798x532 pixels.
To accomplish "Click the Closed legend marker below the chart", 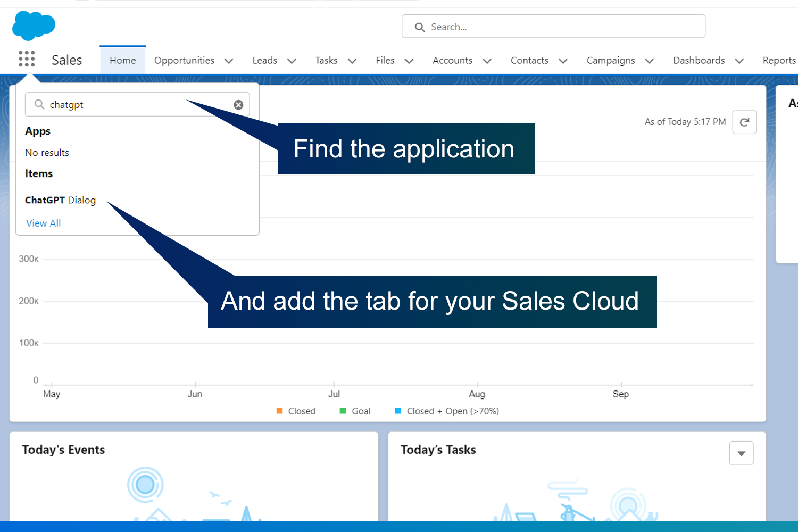I will point(279,411).
